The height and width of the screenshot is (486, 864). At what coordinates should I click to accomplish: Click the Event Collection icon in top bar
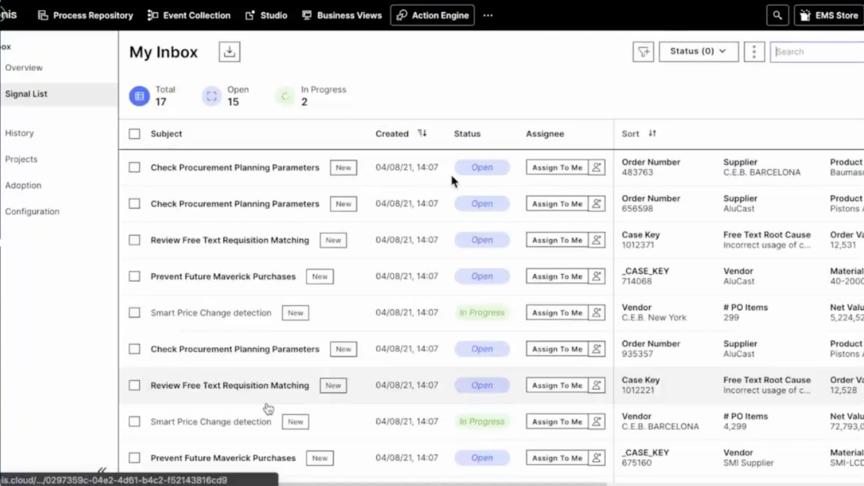point(153,15)
